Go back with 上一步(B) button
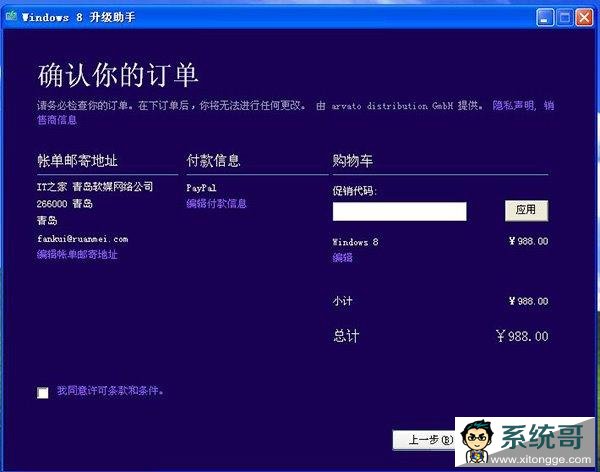The width and height of the screenshot is (600, 472). (x=424, y=440)
